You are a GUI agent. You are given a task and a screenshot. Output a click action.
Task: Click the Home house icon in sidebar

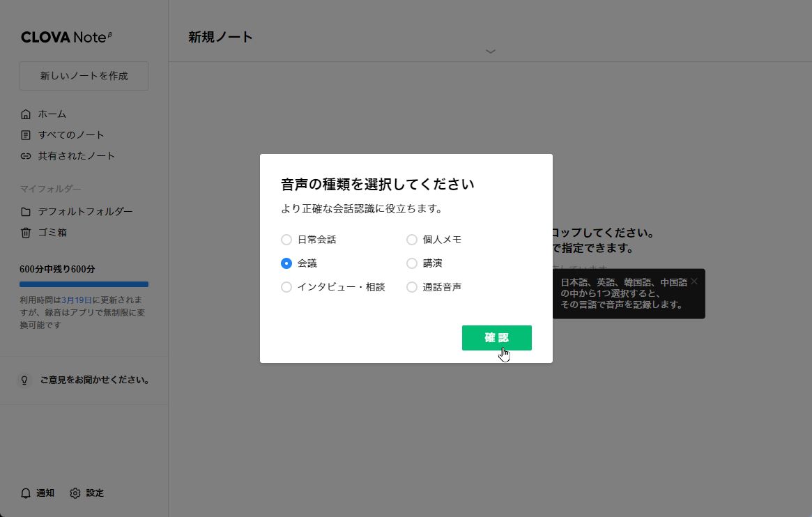click(x=26, y=114)
